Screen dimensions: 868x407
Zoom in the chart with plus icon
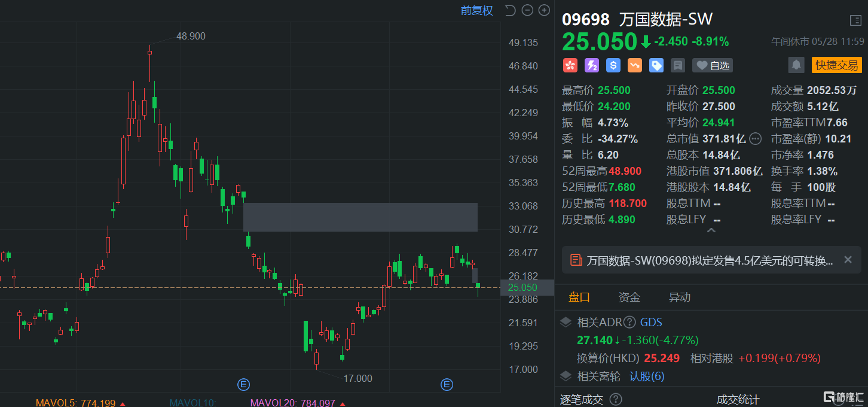point(544,10)
